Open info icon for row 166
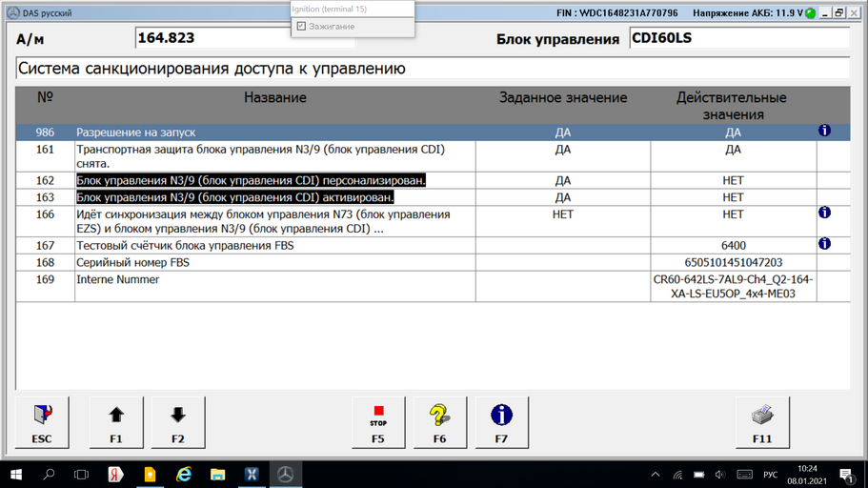This screenshot has width=868, height=488. point(824,213)
